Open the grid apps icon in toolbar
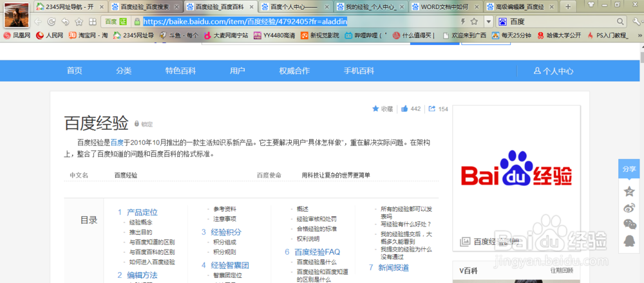644x283 pixels. point(92,22)
